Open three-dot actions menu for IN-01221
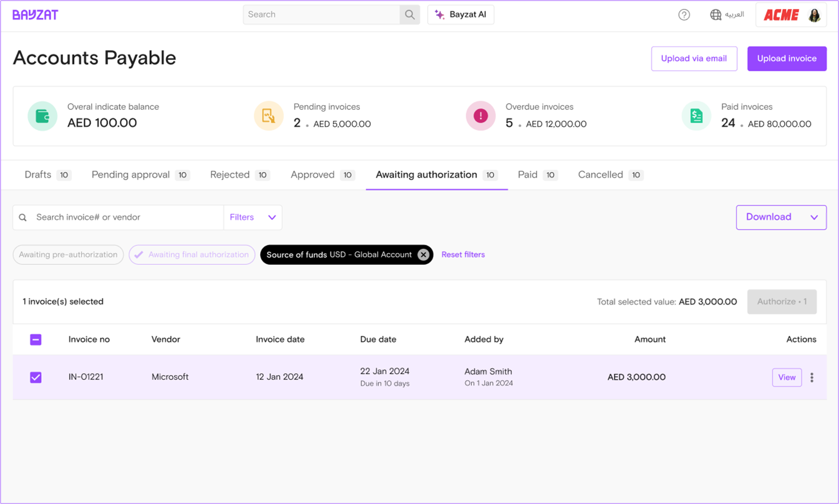 tap(812, 377)
